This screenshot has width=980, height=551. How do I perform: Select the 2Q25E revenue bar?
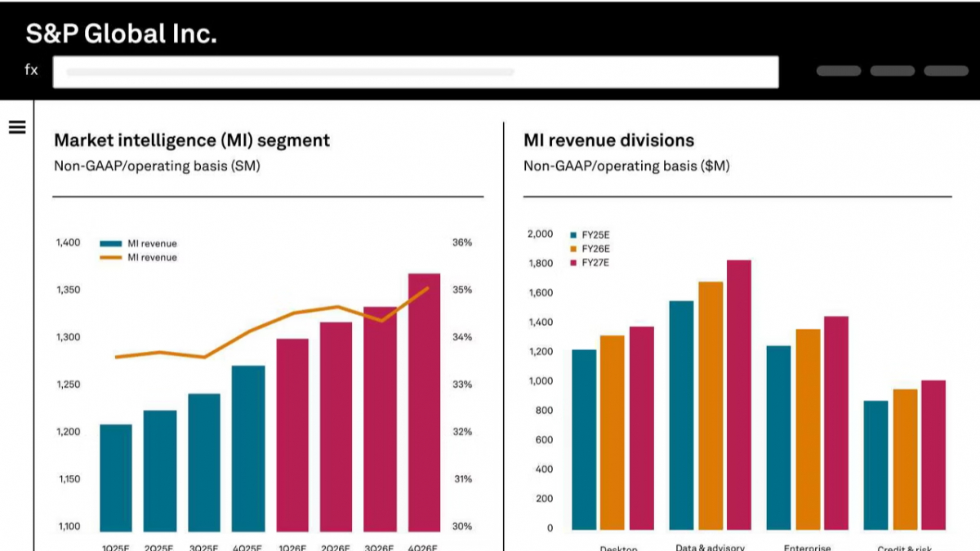[x=160, y=471]
